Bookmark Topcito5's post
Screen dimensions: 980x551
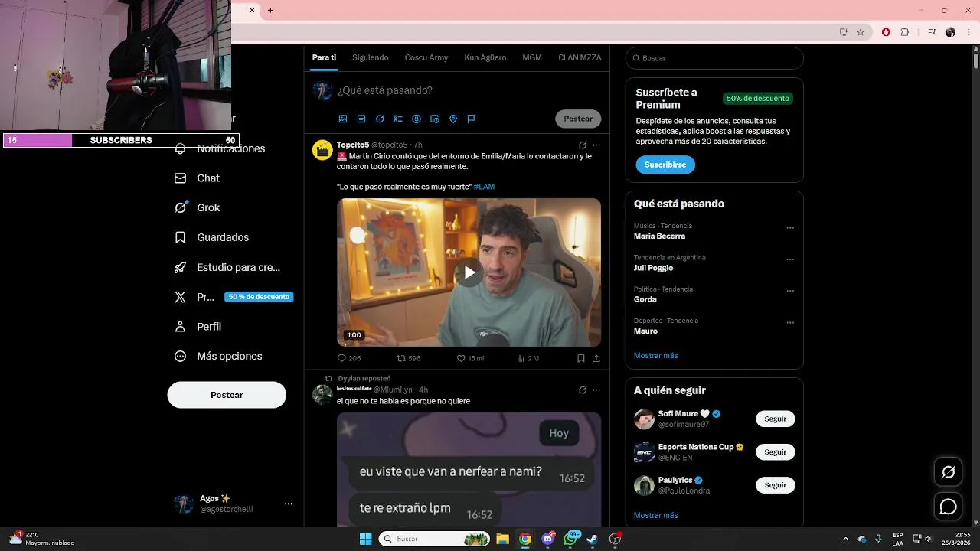[581, 358]
